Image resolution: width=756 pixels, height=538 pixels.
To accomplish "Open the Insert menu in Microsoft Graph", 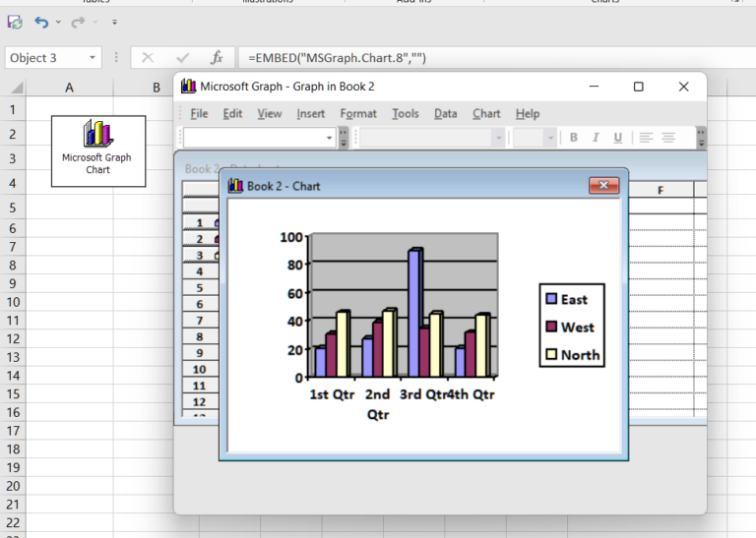I will (x=310, y=114).
